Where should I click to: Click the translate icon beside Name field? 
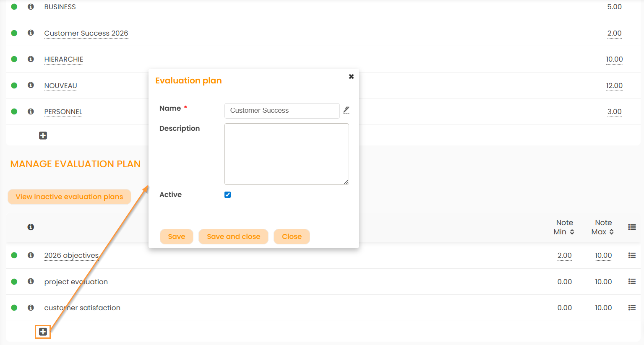point(346,110)
